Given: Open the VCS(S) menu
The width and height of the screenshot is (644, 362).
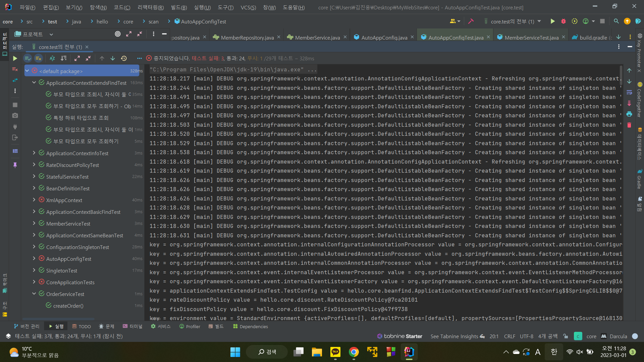Looking at the screenshot, I should [x=248, y=7].
